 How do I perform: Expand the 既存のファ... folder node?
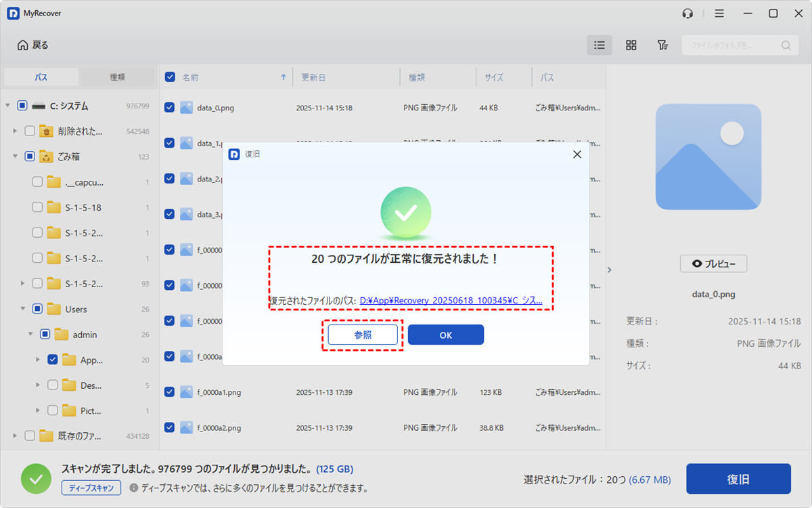coord(15,436)
